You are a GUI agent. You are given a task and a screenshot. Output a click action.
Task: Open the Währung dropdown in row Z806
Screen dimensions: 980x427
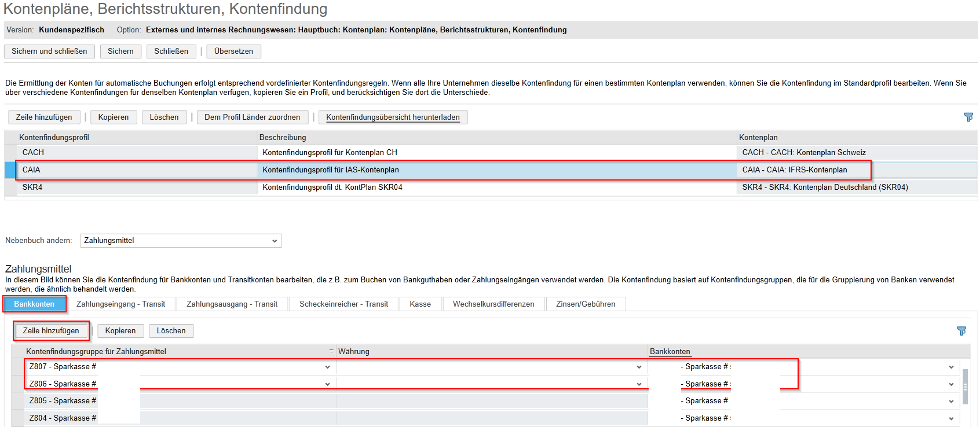coord(639,384)
